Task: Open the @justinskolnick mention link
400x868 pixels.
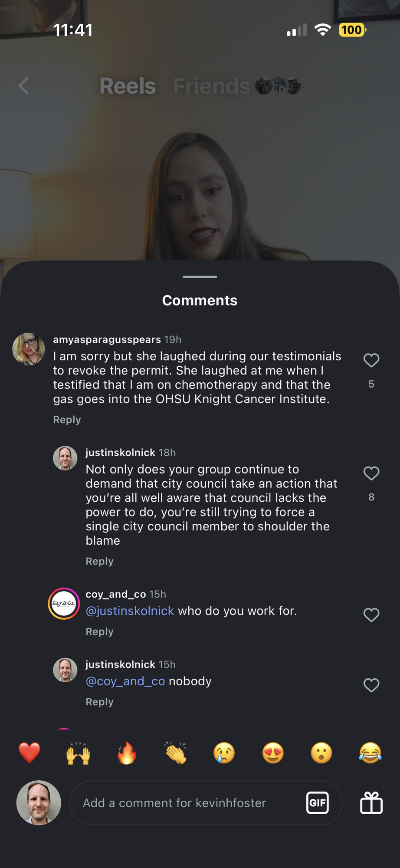Action: 130,611
